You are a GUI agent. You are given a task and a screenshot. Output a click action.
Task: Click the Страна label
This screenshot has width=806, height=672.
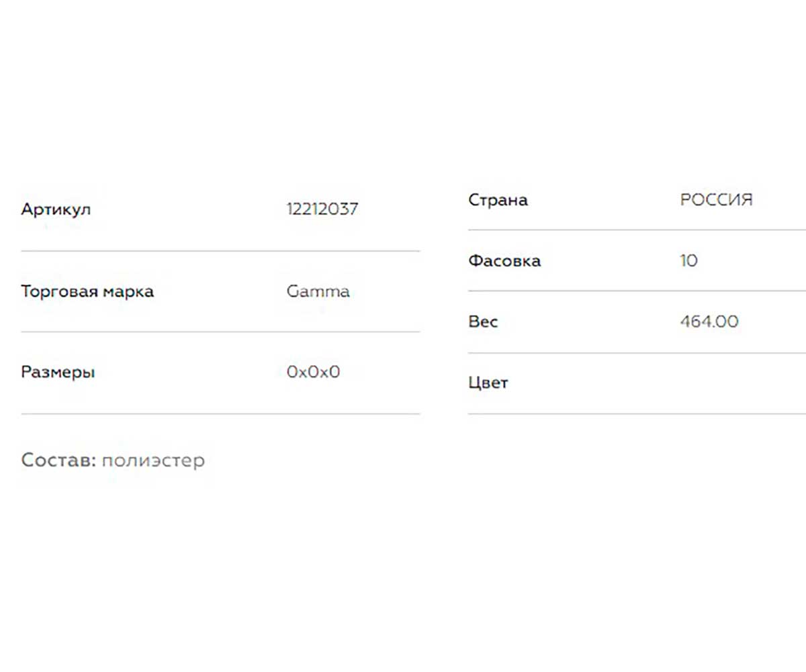(x=498, y=200)
